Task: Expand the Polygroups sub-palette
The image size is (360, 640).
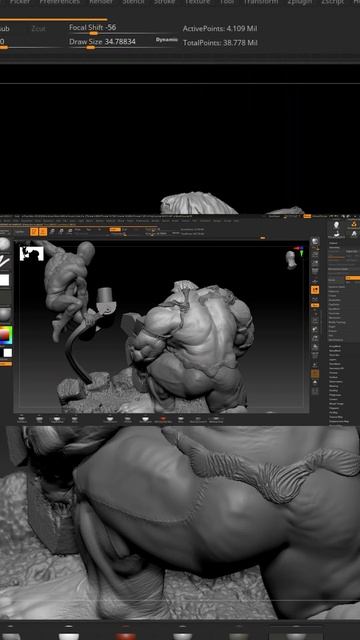Action: [x=336, y=395]
